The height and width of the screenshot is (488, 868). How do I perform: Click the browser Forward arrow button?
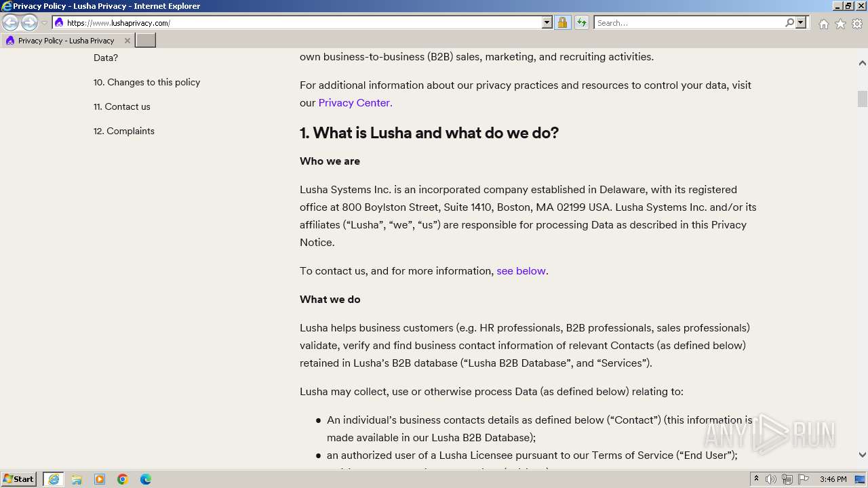29,23
